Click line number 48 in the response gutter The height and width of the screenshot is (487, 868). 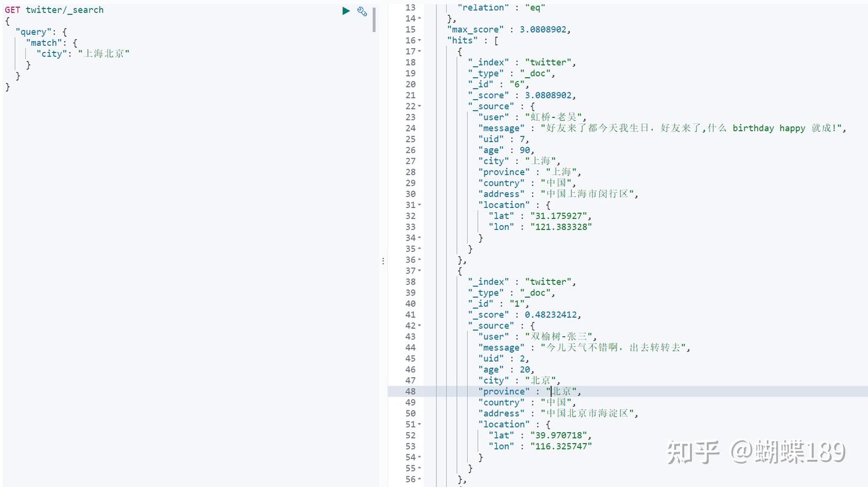410,392
